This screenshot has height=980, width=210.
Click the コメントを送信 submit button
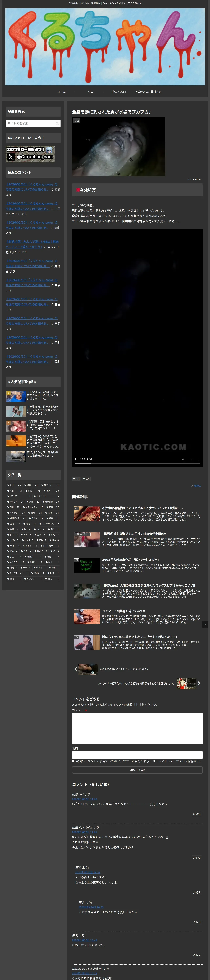point(137,770)
